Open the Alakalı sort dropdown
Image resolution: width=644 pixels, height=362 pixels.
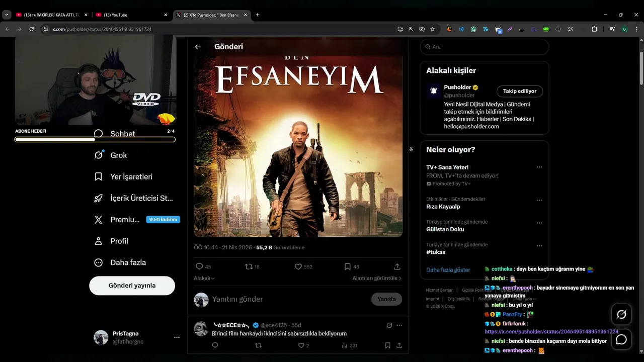tap(204, 278)
